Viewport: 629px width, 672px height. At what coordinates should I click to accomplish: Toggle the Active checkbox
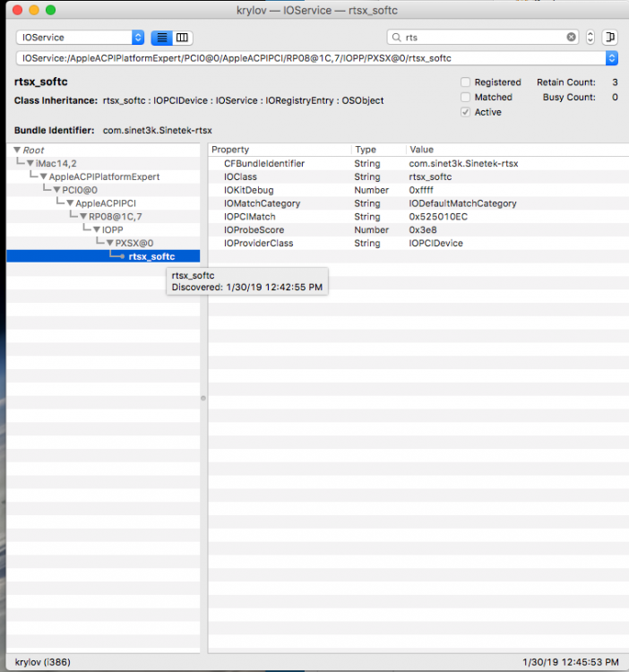[465, 112]
